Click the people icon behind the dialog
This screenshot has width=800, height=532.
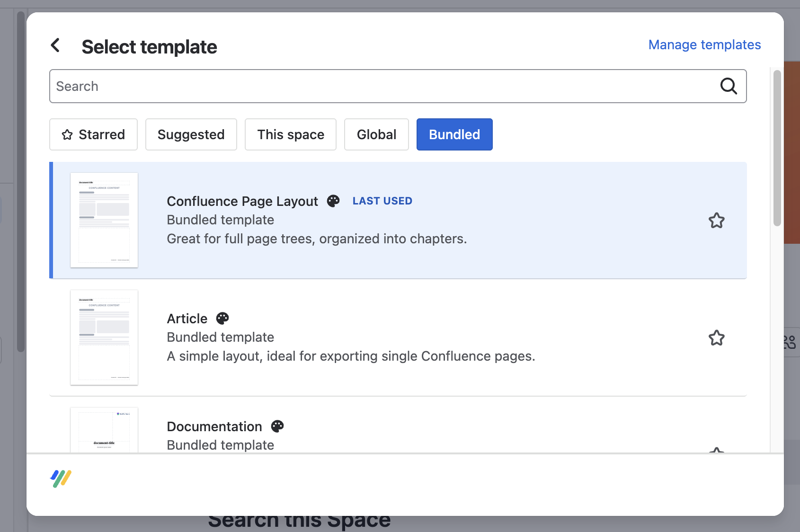(789, 342)
